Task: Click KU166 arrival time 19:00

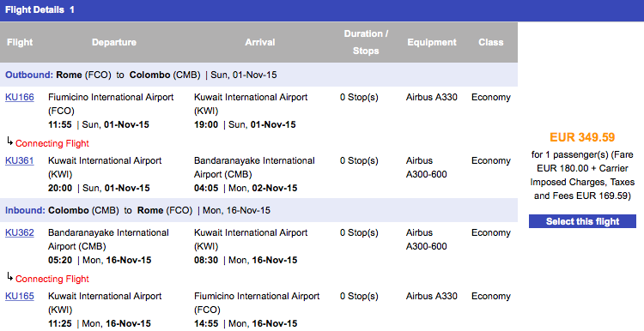Action: pyautogui.click(x=206, y=124)
